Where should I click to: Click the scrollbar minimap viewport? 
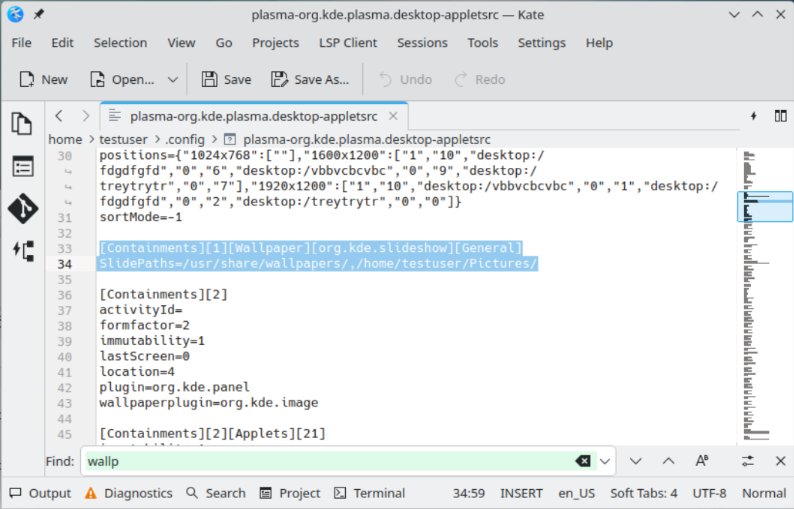[x=765, y=206]
